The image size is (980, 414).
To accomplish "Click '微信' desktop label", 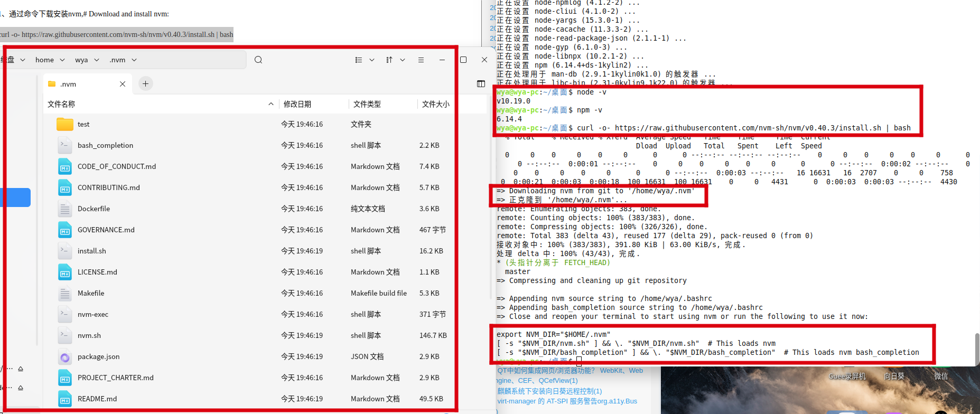I will point(941,376).
